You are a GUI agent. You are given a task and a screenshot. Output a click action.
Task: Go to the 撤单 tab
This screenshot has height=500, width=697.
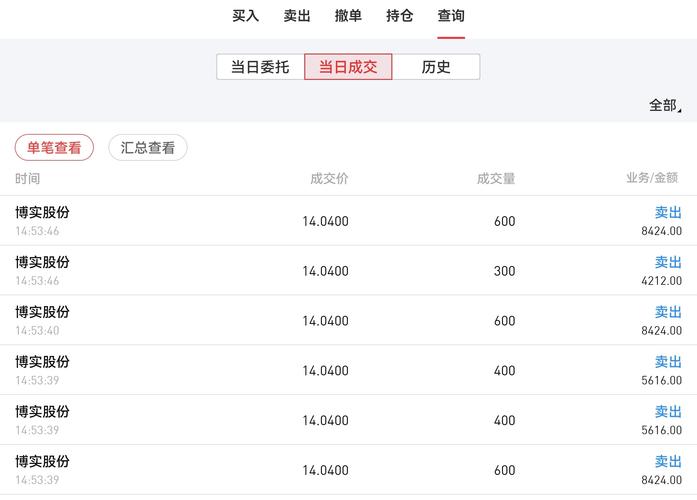pyautogui.click(x=348, y=16)
